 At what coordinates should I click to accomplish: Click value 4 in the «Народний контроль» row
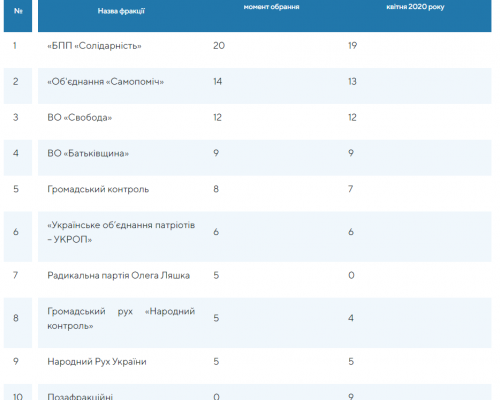[351, 318]
